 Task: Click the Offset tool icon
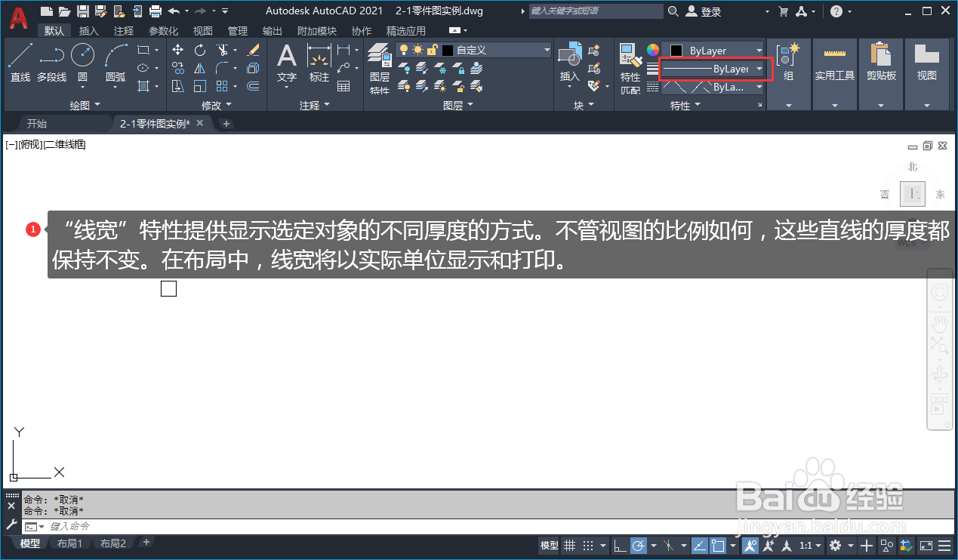click(x=254, y=86)
